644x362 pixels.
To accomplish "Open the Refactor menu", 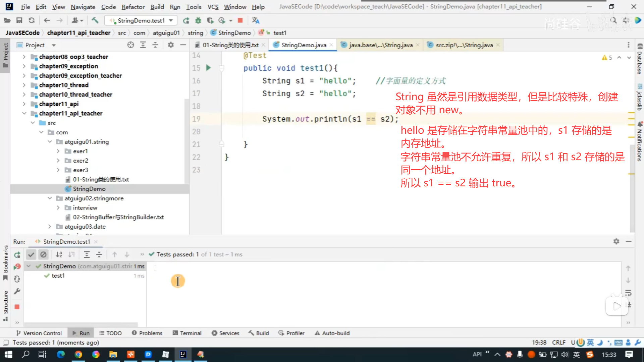I will click(x=133, y=7).
